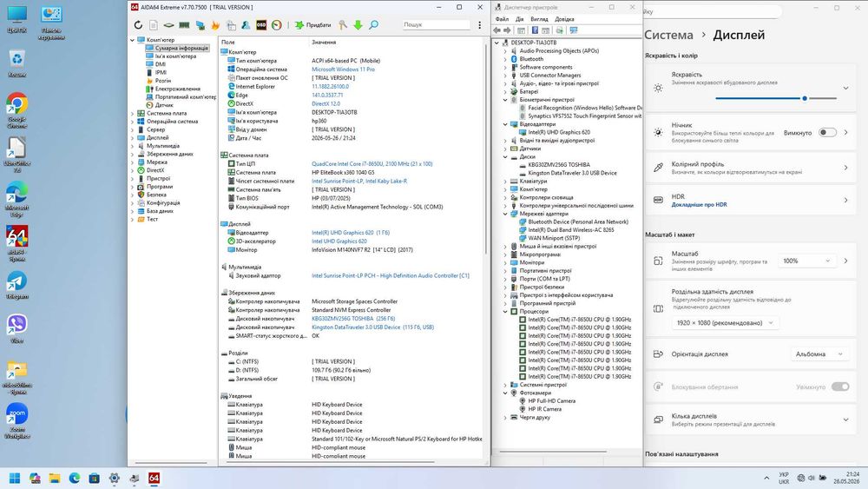Click the green download arrow in AIDA64
Image resolution: width=868 pixels, height=489 pixels.
pyautogui.click(x=358, y=25)
